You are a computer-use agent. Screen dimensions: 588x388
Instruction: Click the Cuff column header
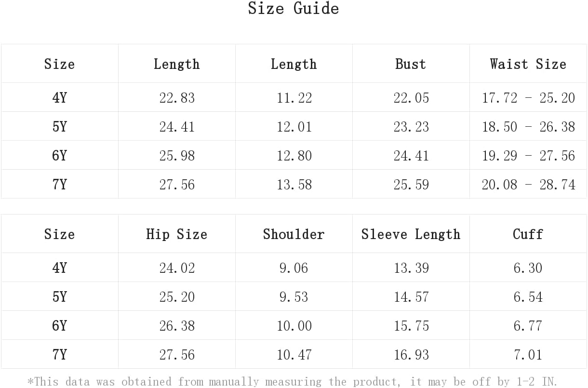point(528,234)
